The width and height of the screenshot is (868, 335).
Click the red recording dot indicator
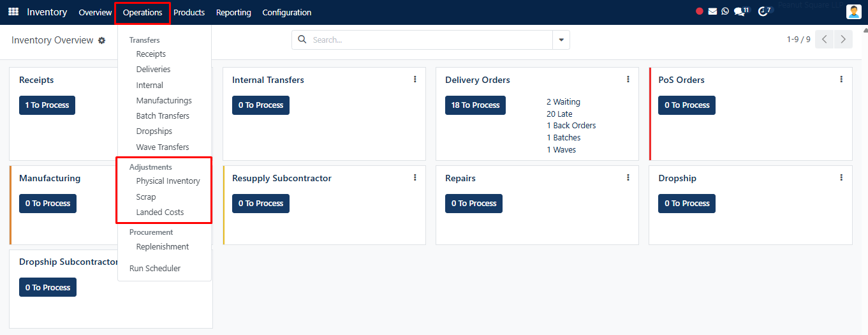click(x=700, y=11)
